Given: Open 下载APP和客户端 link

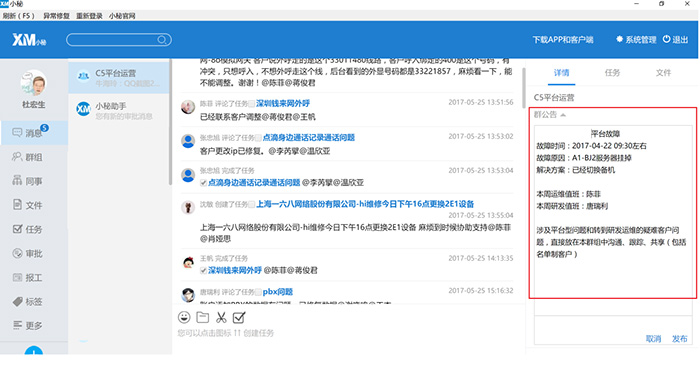Looking at the screenshot, I should click(562, 40).
